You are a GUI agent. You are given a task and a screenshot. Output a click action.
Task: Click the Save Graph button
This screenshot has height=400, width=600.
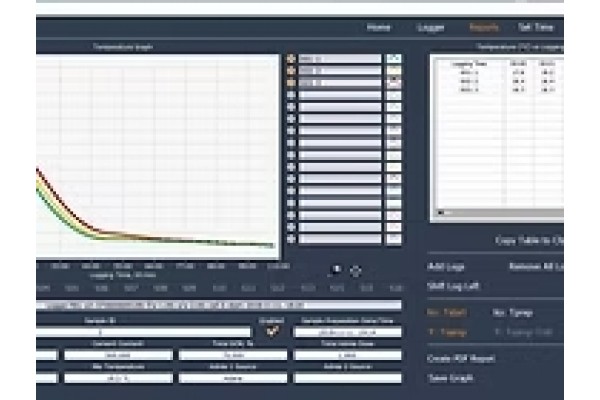(x=450, y=378)
